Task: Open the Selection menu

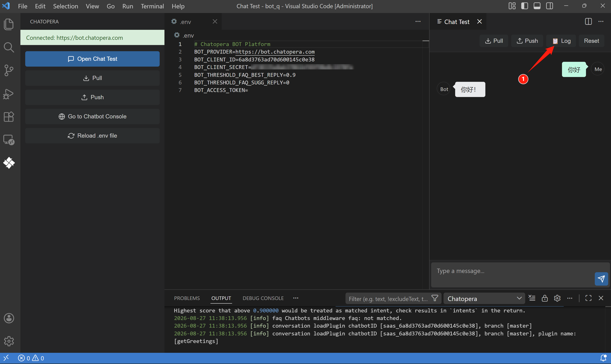Action: 65,6
